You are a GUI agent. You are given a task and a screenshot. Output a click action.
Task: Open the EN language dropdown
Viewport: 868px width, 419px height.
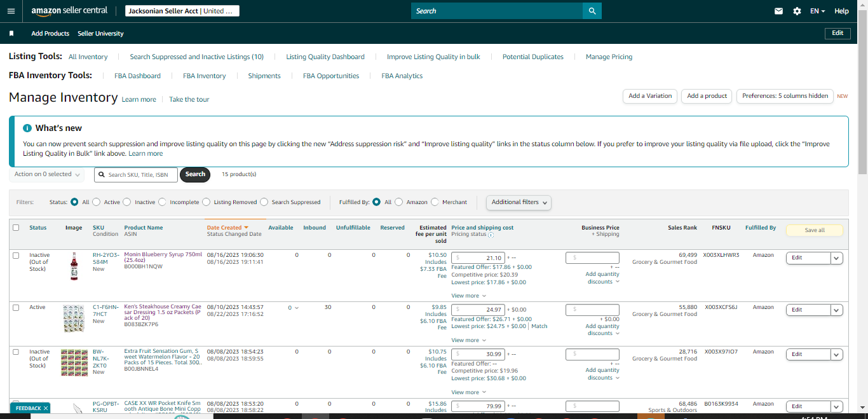click(x=817, y=11)
